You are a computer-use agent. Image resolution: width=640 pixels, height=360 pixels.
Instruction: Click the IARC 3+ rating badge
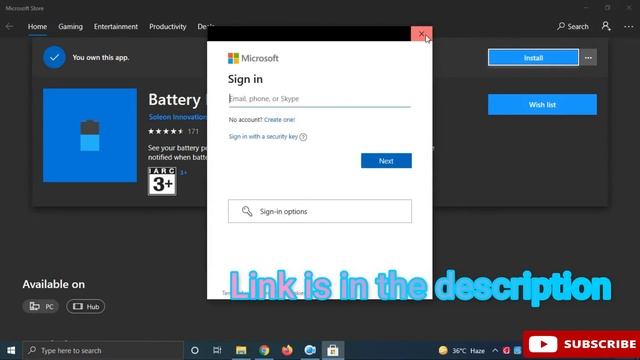(162, 181)
